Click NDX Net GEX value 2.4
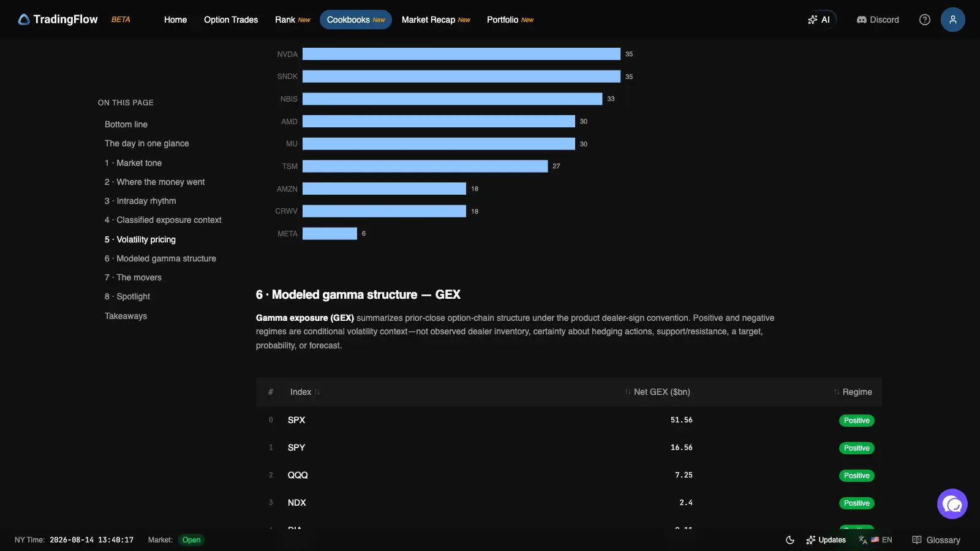Viewport: 980px width, 551px height. [x=686, y=503]
